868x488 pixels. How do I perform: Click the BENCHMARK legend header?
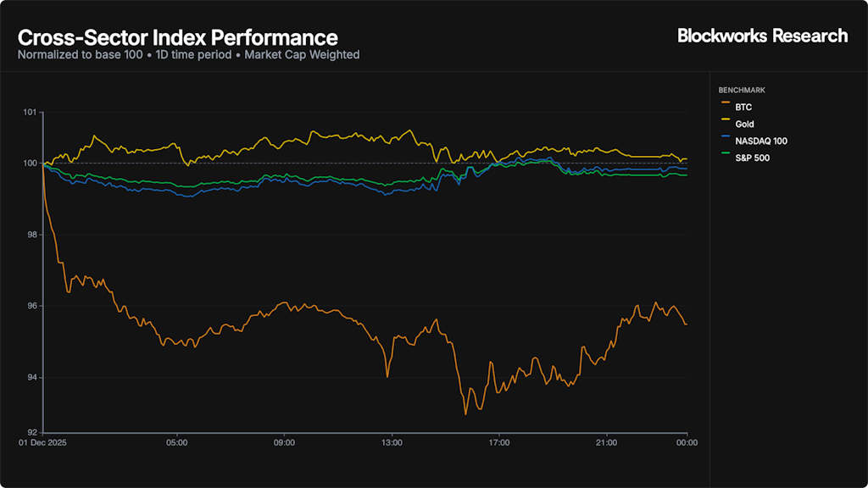742,90
